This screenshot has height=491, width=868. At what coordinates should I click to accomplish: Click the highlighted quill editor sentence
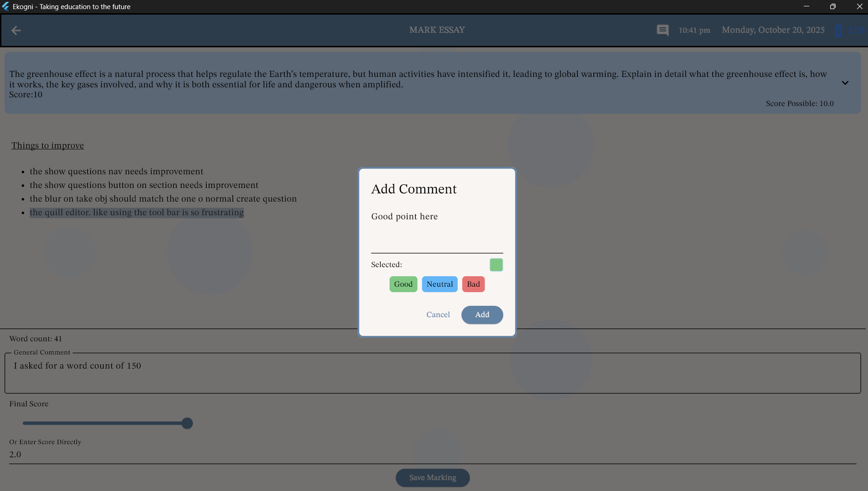click(x=137, y=213)
